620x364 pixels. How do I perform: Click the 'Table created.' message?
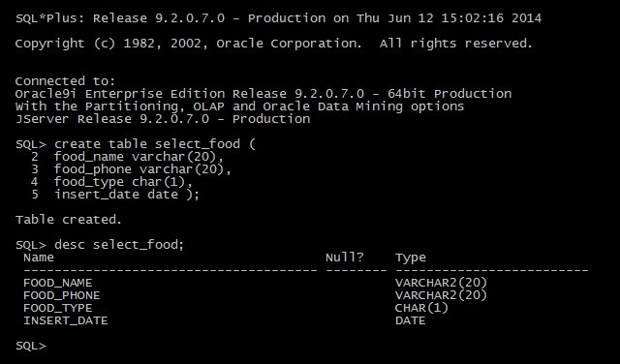(69, 220)
